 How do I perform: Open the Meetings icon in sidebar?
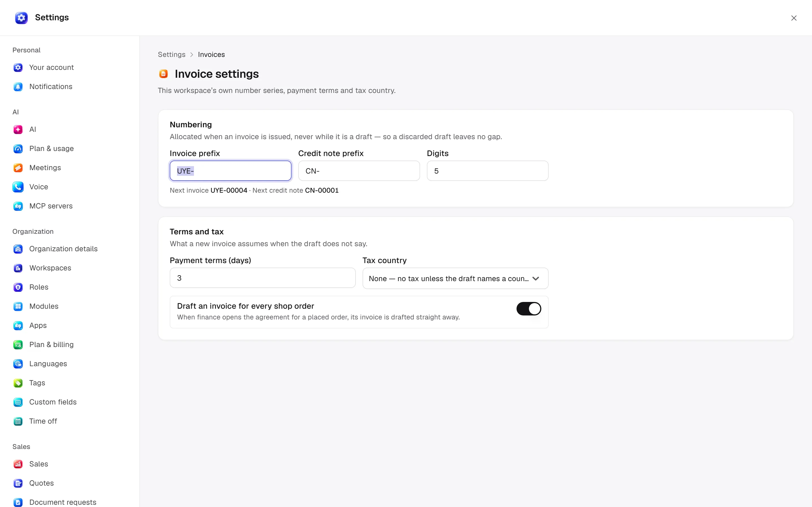pos(18,168)
